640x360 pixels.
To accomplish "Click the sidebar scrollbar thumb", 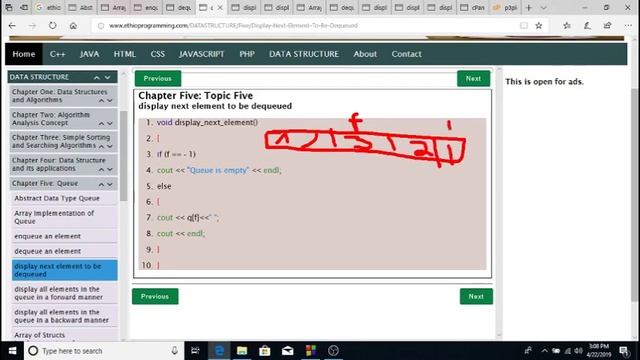I will click(x=124, y=156).
